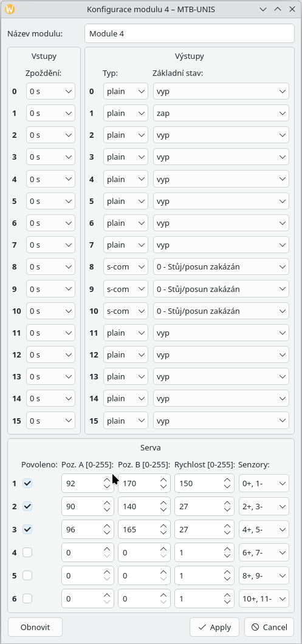Decrease servo 2 Poz. B value with down arrow

[163, 510]
